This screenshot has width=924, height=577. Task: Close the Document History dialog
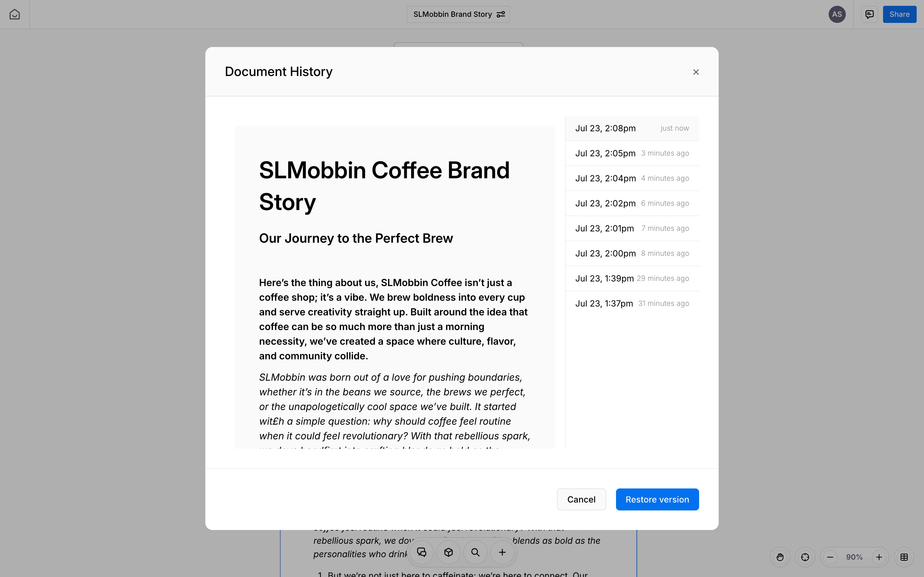click(x=696, y=72)
